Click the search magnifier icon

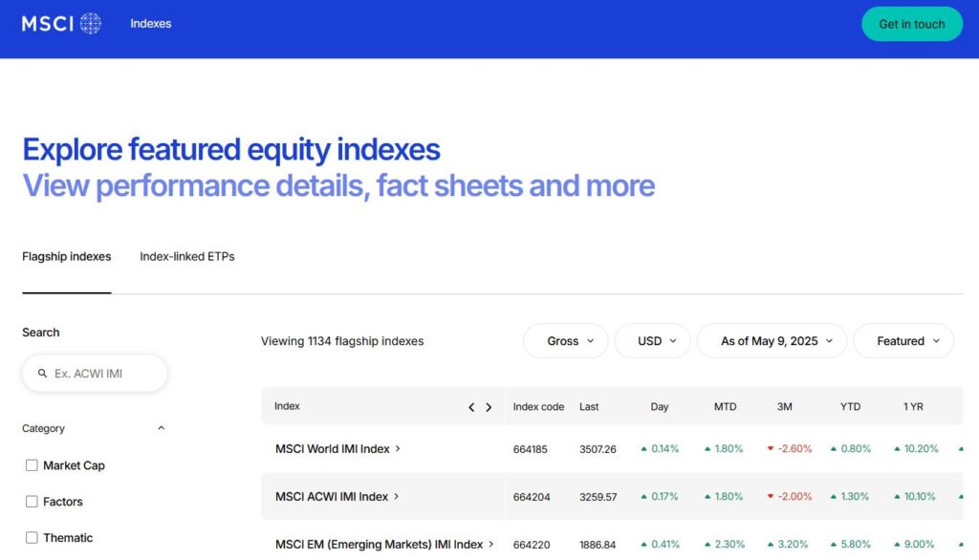tap(42, 374)
